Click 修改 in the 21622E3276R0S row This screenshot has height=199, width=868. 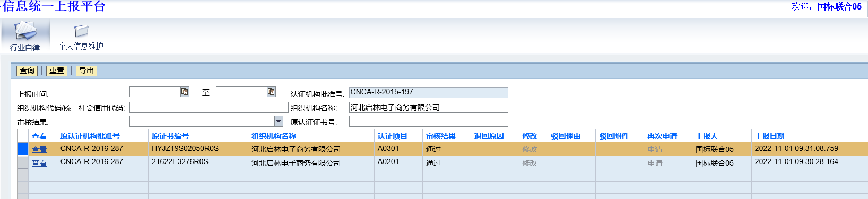click(530, 163)
